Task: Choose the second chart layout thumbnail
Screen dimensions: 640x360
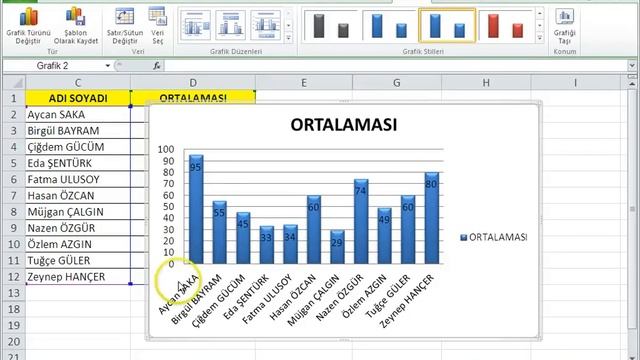Action: click(230, 26)
